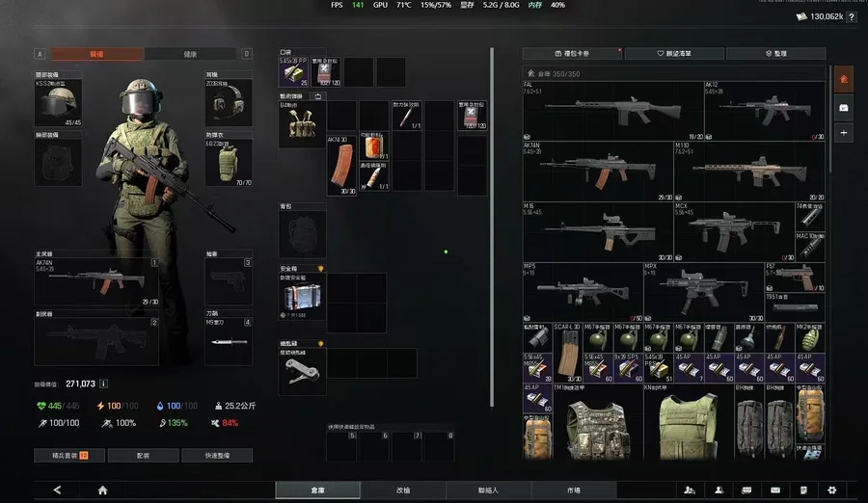
Task: Click the swap icon next to tactical vest label
Action: pos(317,96)
